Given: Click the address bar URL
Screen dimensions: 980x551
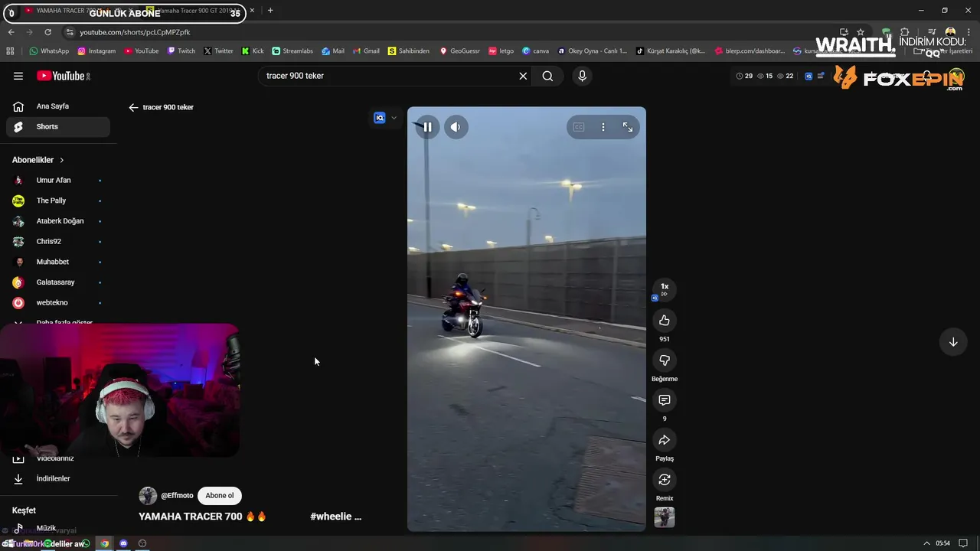Looking at the screenshot, I should pos(135,32).
